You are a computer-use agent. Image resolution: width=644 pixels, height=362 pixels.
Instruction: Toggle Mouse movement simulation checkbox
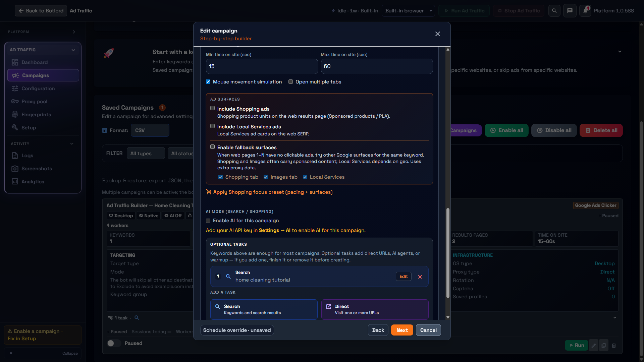208,82
